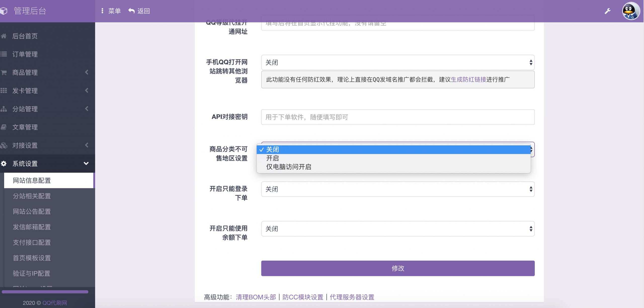644x308 pixels.
Task: Keep 关闭 selected in the dropdown list
Action: click(x=273, y=149)
